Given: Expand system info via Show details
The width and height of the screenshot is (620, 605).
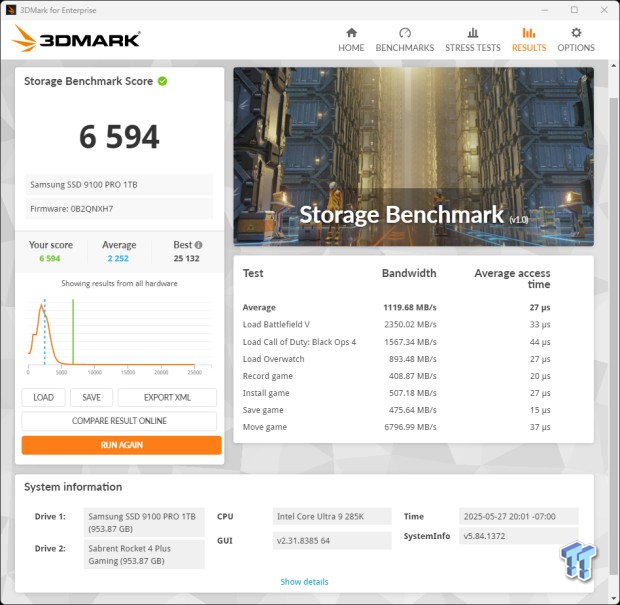Looking at the screenshot, I should point(304,582).
